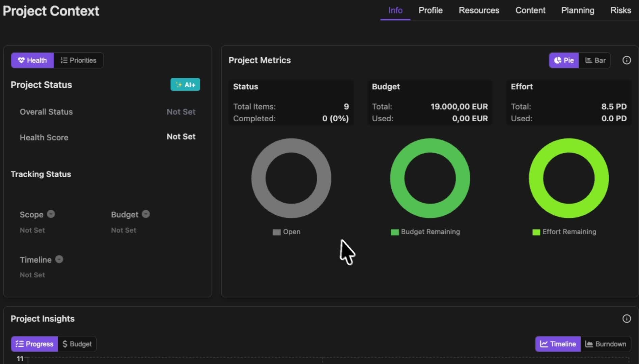
Task: Toggle Scope tracking status off
Action: point(51,214)
